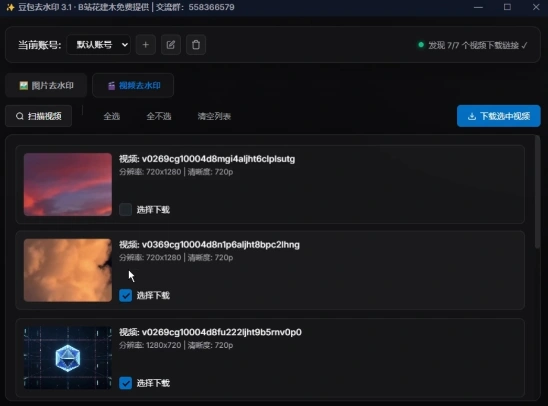
Task: Open the orange cloud video thumbnail
Action: point(68,270)
